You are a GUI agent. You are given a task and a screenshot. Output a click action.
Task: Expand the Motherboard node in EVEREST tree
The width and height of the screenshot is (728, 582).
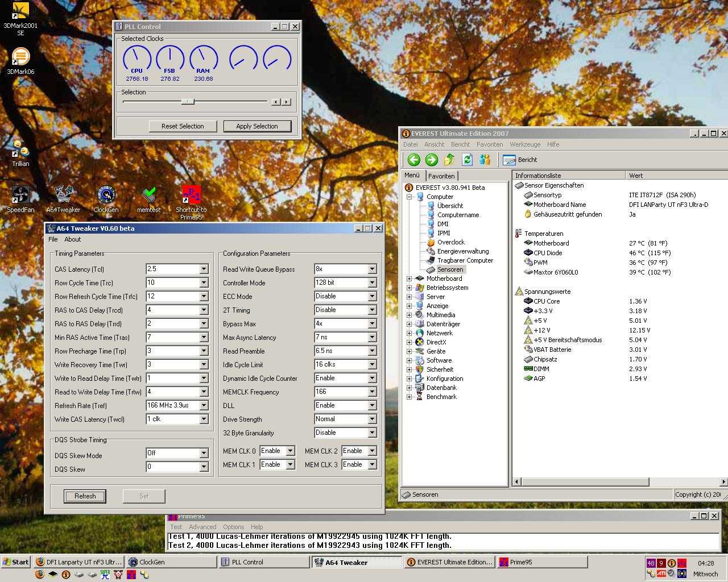[x=409, y=278]
